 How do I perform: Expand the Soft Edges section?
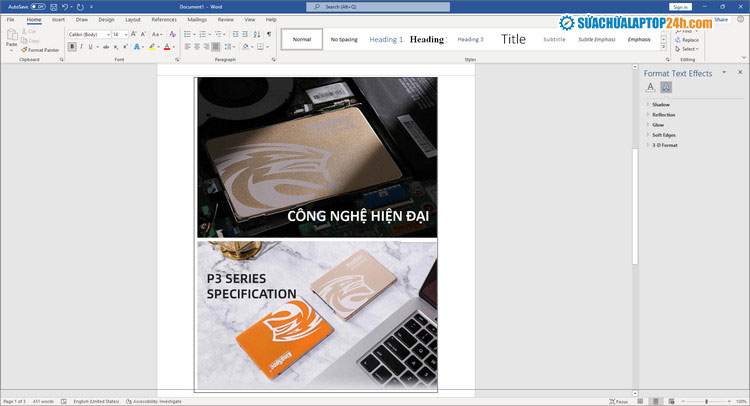pos(664,135)
